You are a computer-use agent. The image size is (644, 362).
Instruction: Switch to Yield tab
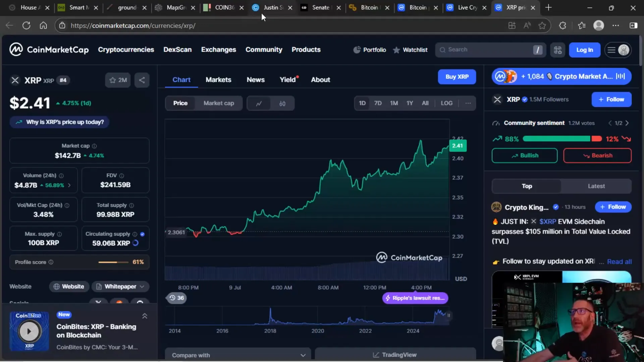point(289,80)
